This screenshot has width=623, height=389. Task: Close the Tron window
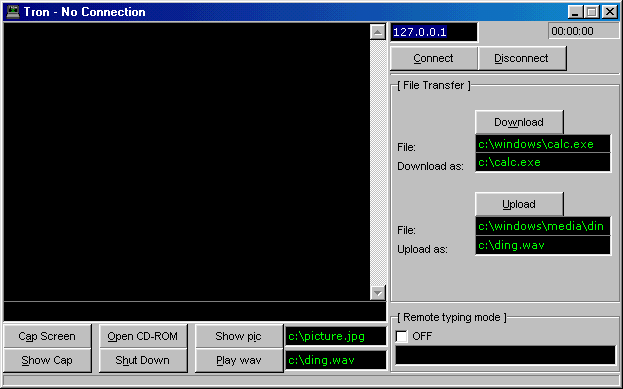(x=610, y=12)
